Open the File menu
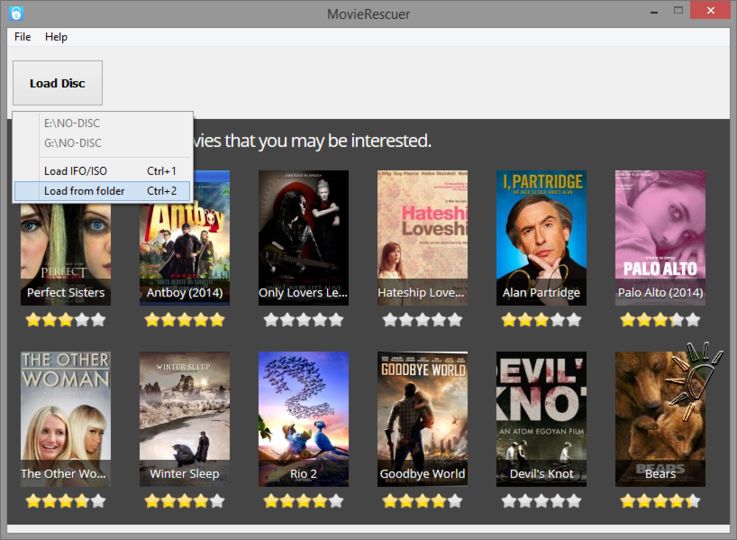The width and height of the screenshot is (737, 540). click(x=23, y=37)
